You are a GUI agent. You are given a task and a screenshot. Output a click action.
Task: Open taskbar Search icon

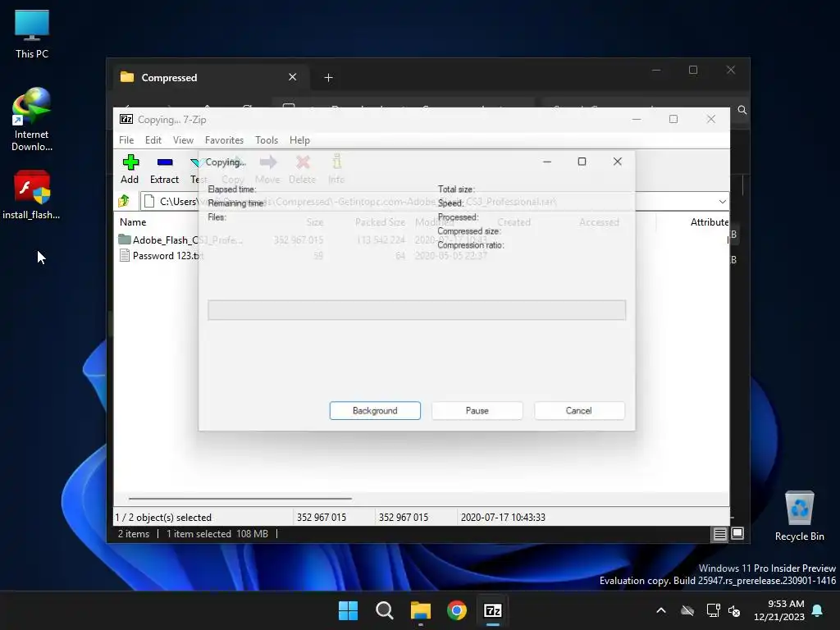(384, 610)
